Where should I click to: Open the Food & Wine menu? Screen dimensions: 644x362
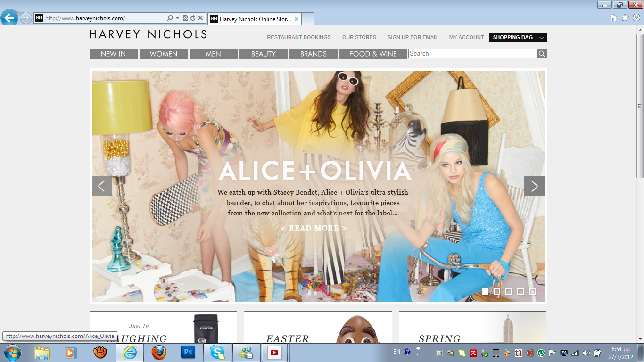pos(373,54)
